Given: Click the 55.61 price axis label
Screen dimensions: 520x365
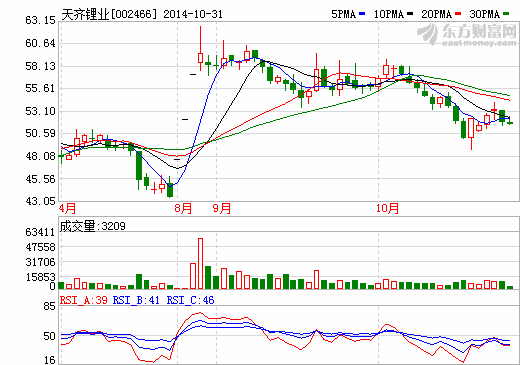Looking at the screenshot, I should [40, 88].
